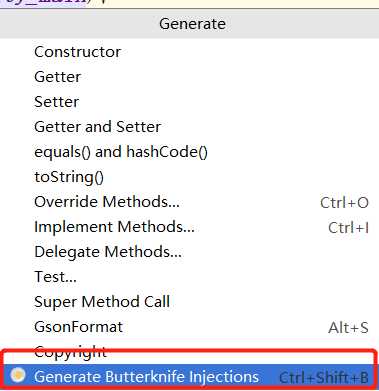Viewport: 379px width, 391px height.
Task: Generate toString() method
Action: click(189, 177)
